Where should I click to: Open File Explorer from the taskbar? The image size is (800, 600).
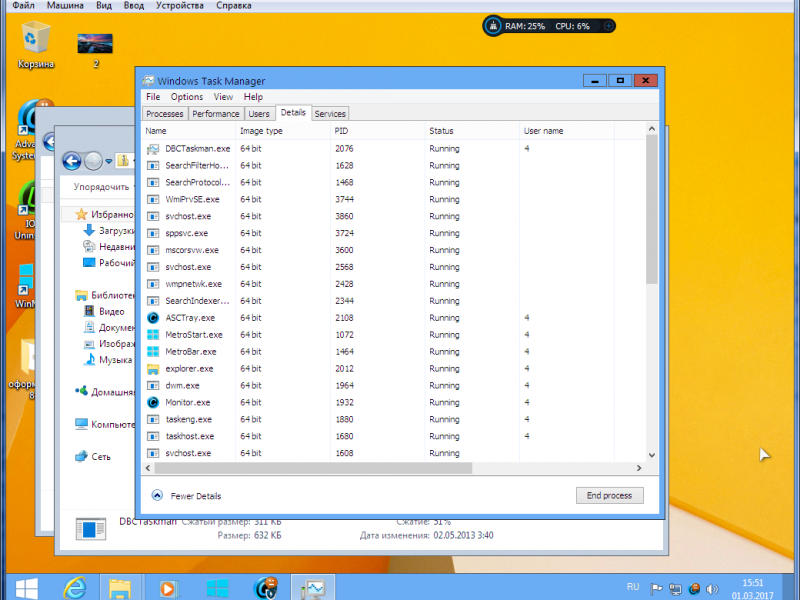click(x=120, y=588)
